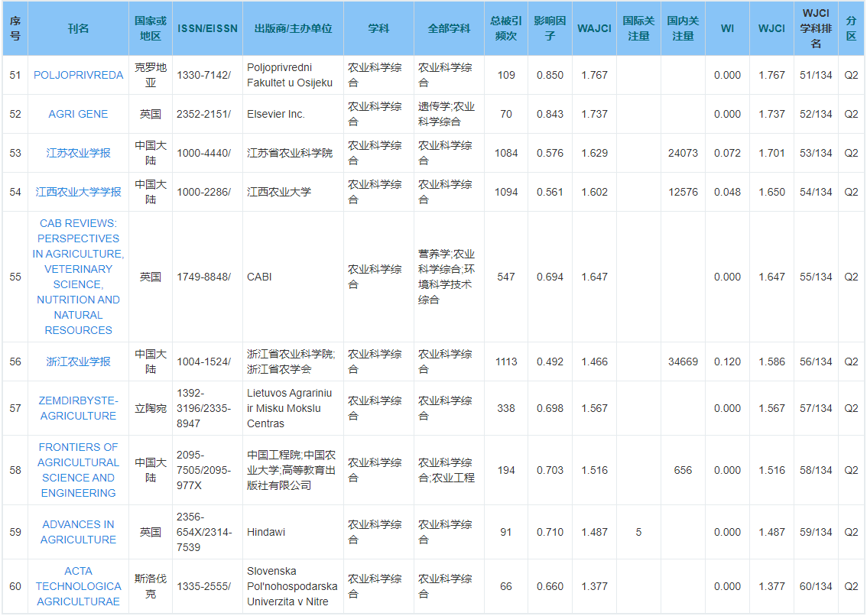The width and height of the screenshot is (867, 616).
Task: Click the 国内关注量 column header
Action: 683,28
